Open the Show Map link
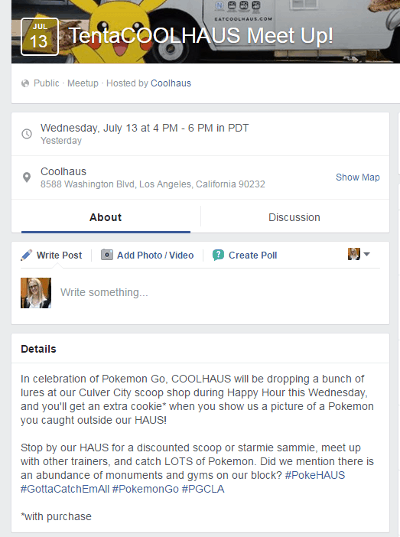Image resolution: width=400 pixels, height=537 pixels. 358,177
